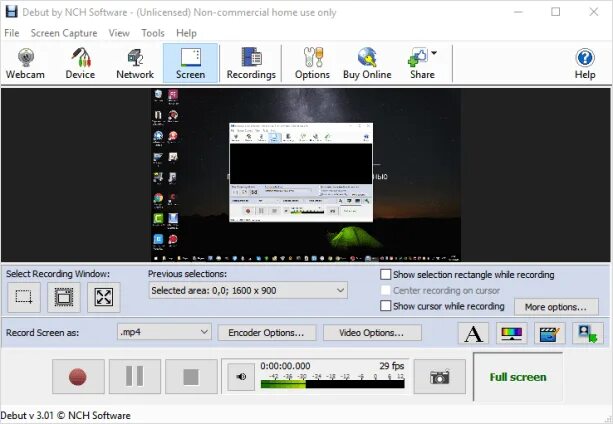Viewport: 613px width, 424px height.
Task: Click the Record Screen as label
Action: tap(42, 333)
